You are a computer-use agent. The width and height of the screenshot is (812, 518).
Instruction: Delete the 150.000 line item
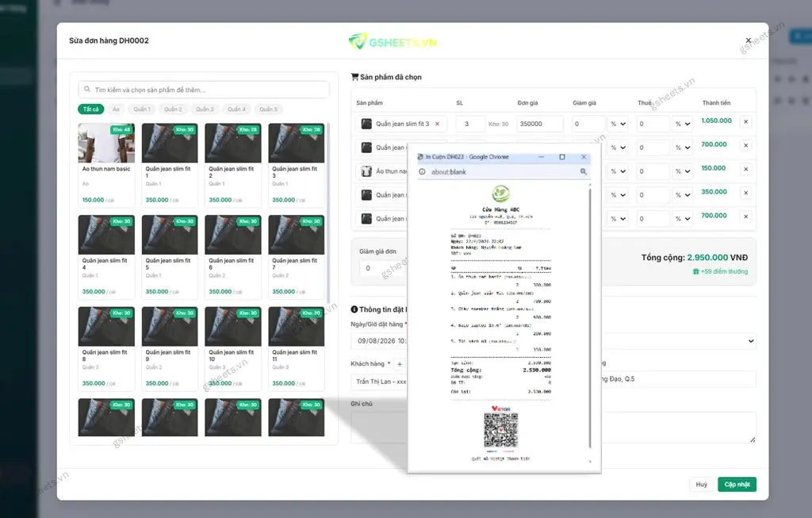tap(745, 170)
